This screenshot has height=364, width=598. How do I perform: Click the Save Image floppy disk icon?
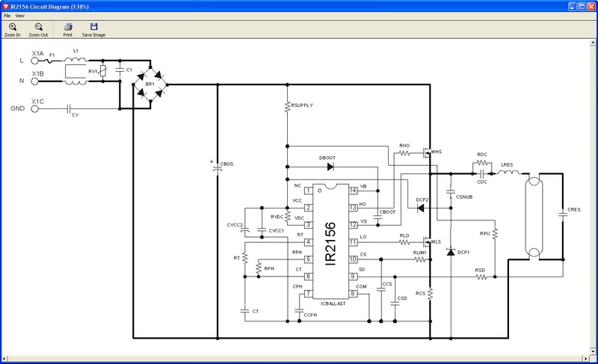coord(93,27)
